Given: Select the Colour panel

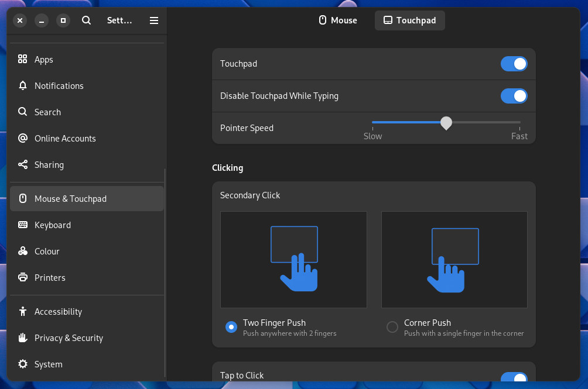Looking at the screenshot, I should pyautogui.click(x=87, y=251).
